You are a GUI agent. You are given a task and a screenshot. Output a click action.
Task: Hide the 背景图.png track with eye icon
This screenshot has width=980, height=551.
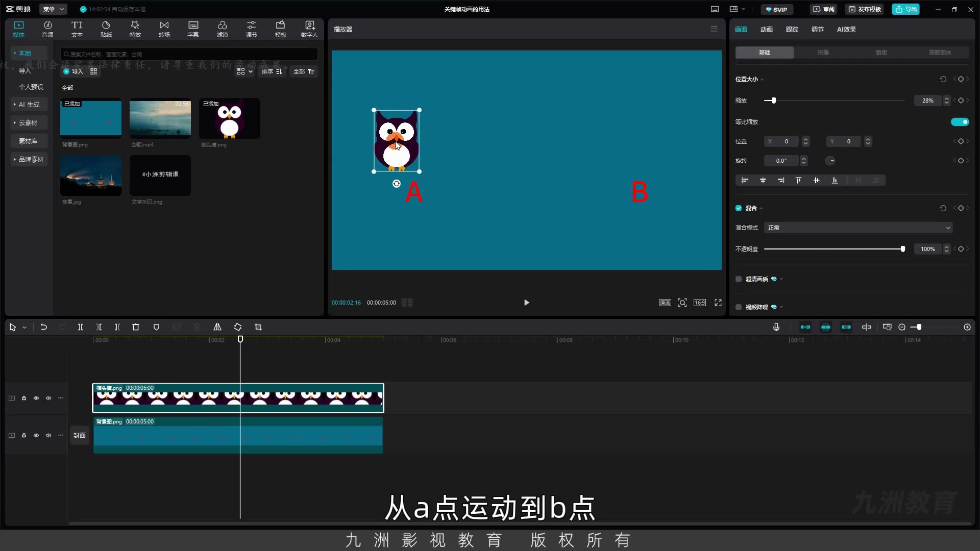pyautogui.click(x=36, y=435)
